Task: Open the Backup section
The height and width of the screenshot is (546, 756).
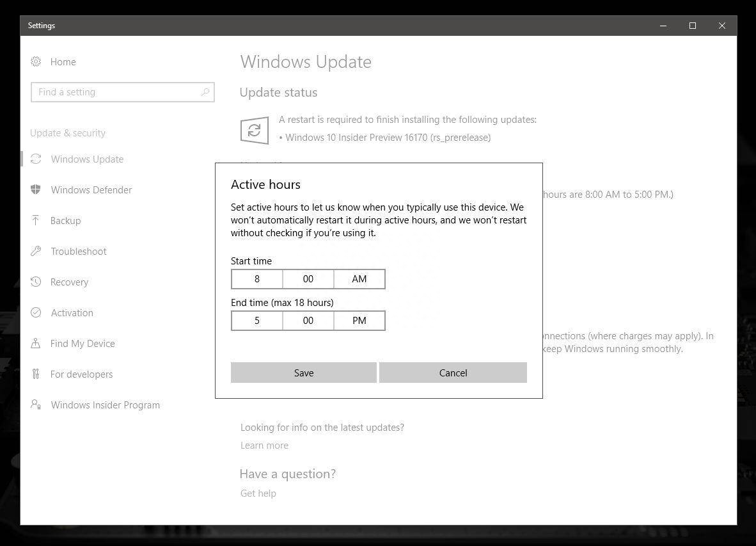Action: [65, 220]
